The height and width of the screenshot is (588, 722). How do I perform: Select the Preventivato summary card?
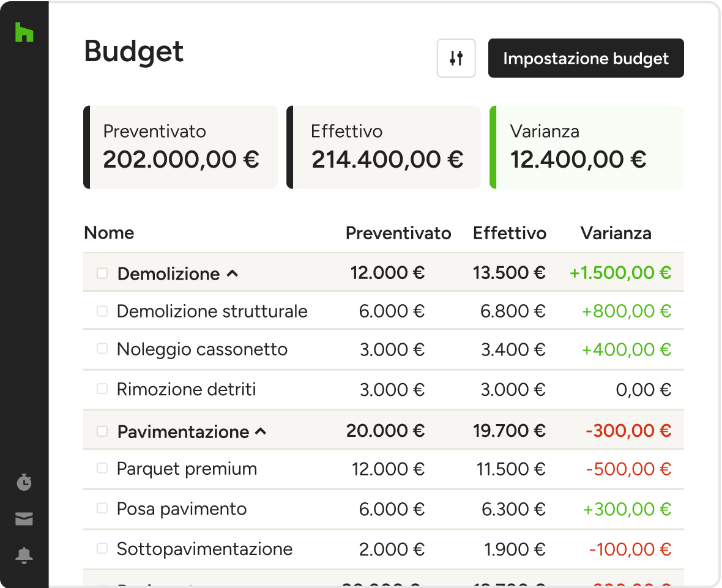(x=180, y=147)
